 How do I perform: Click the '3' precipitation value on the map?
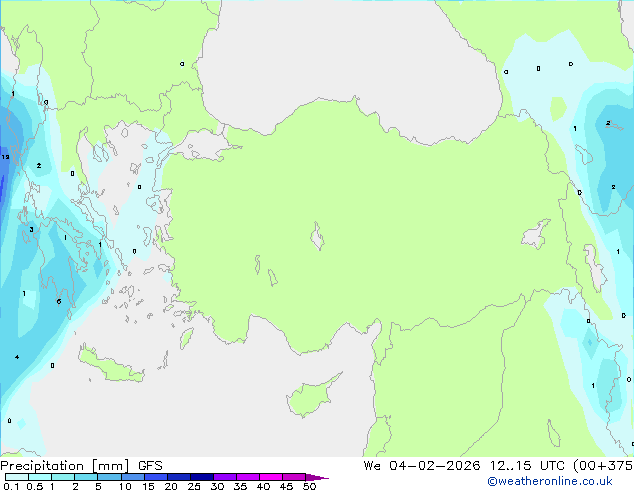[31, 230]
